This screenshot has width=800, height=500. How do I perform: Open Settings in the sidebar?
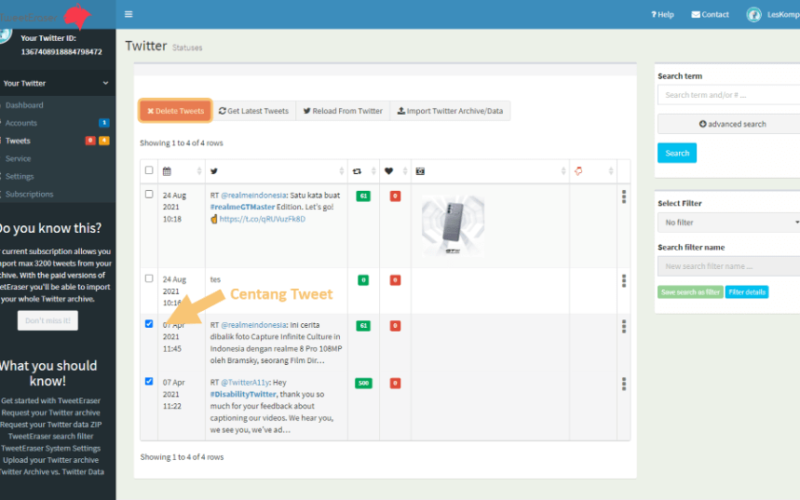pos(19,177)
